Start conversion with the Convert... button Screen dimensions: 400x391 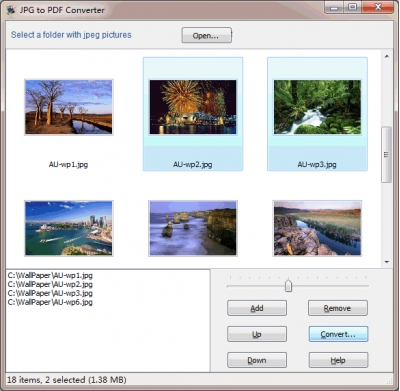point(338,334)
